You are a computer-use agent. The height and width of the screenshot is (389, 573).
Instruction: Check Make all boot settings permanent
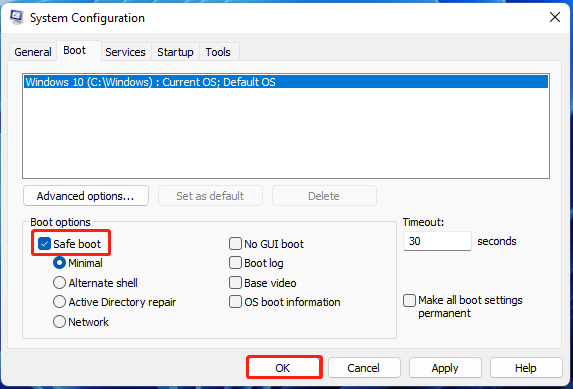409,301
